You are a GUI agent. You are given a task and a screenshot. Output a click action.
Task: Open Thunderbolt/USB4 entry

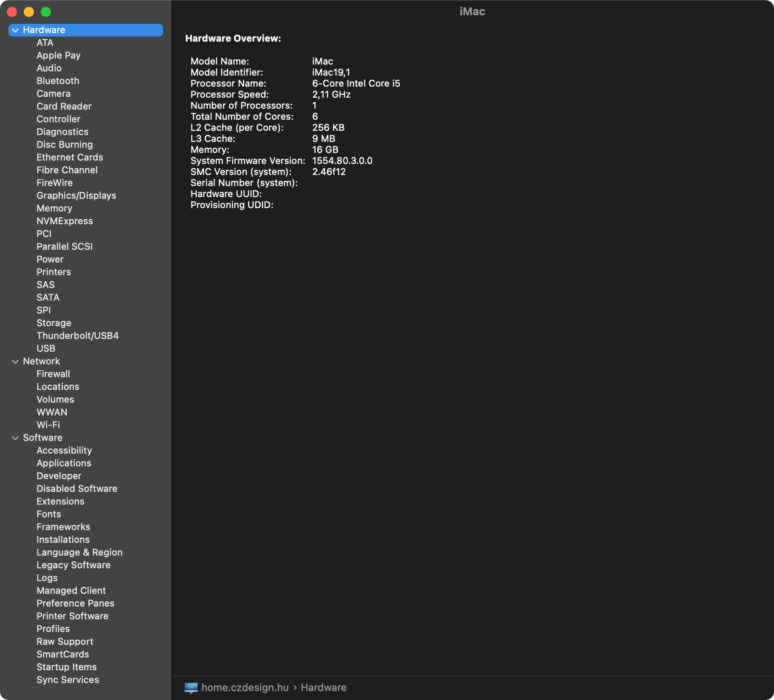[x=78, y=336]
